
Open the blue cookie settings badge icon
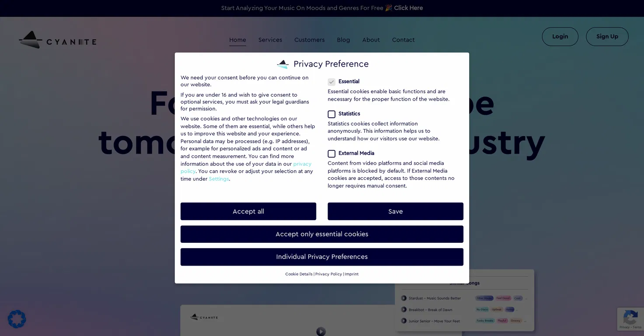pos(17,319)
